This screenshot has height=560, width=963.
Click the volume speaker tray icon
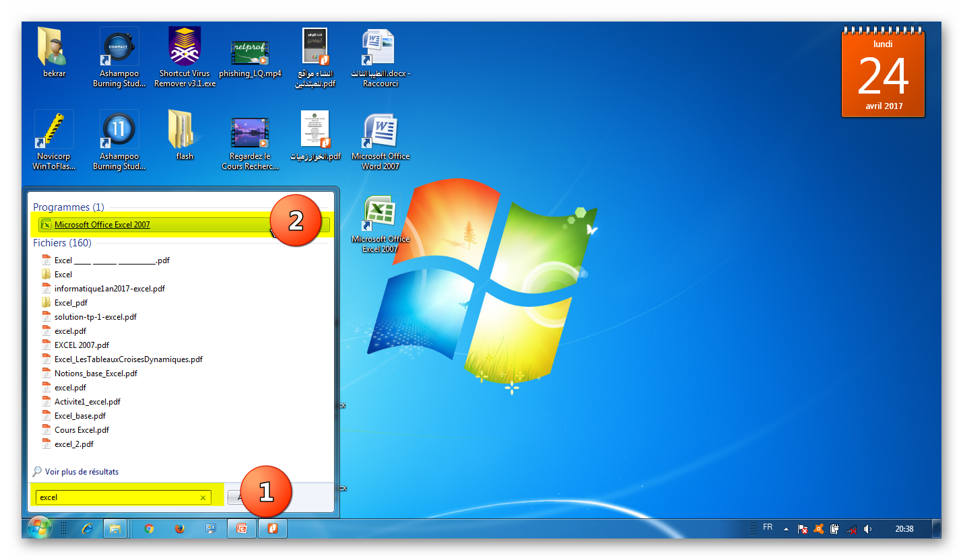[x=867, y=529]
